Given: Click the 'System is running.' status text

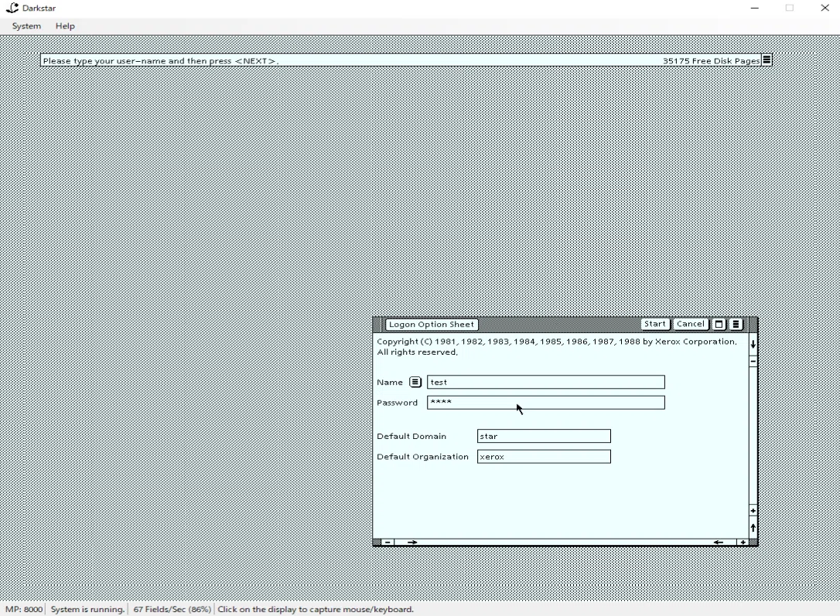Looking at the screenshot, I should click(x=87, y=609).
